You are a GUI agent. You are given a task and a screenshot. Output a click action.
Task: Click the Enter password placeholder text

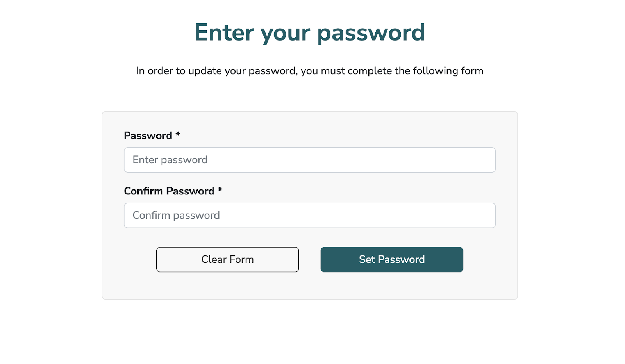point(170,160)
